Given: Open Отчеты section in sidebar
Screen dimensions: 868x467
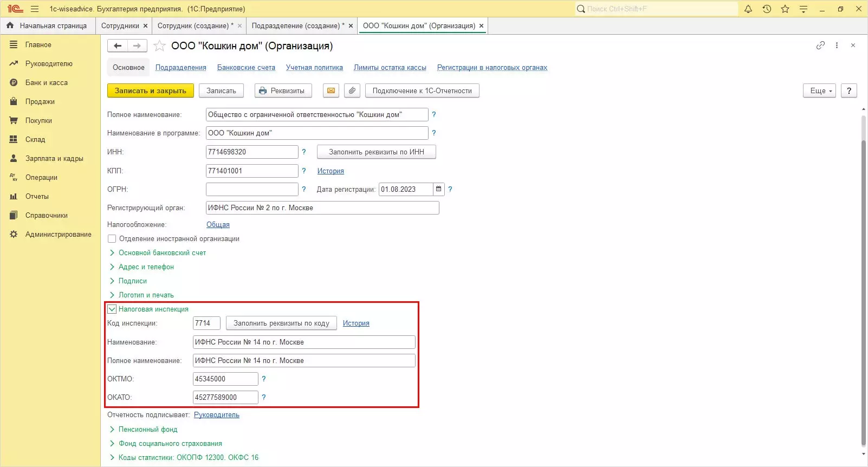Looking at the screenshot, I should point(37,197).
